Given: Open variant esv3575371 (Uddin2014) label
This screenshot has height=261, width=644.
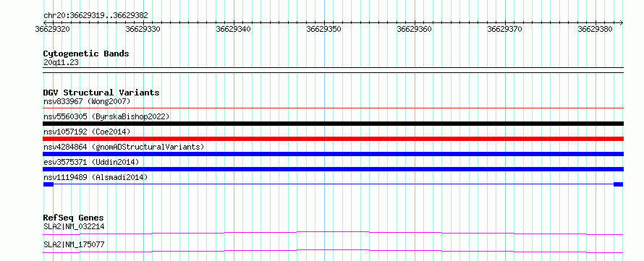Looking at the screenshot, I should (91, 162).
